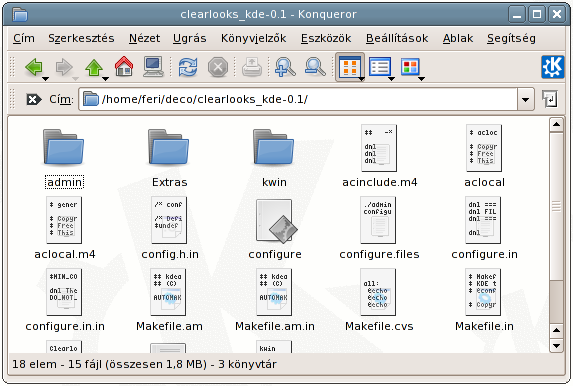Click the grey Forward arrow
This screenshot has width=573, height=386.
coord(64,67)
